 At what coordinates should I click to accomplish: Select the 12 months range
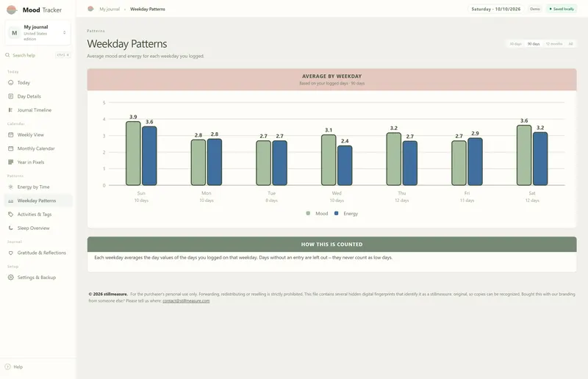tap(554, 44)
